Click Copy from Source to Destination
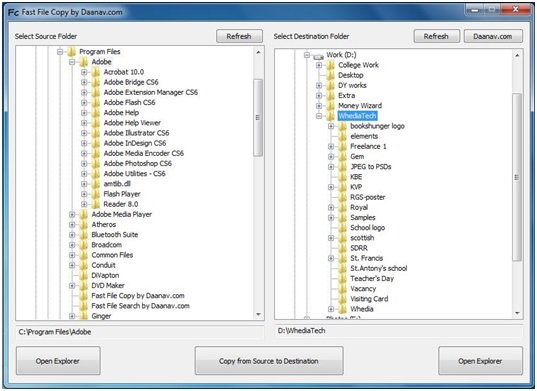 (269, 361)
